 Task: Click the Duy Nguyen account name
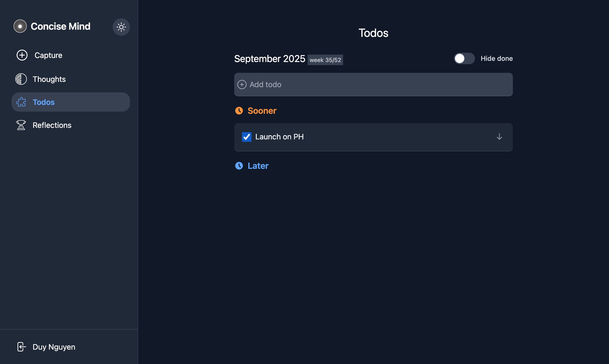click(54, 347)
